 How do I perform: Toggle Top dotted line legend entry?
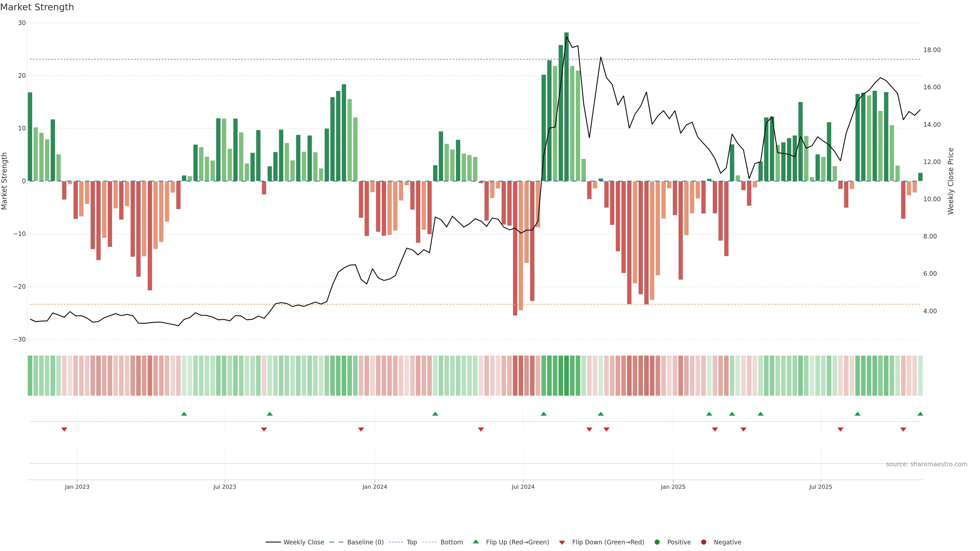tap(411, 542)
